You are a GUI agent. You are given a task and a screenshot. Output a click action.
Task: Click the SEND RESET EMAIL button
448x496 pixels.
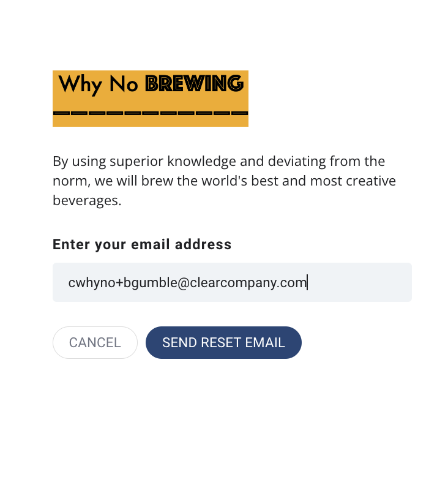223,342
